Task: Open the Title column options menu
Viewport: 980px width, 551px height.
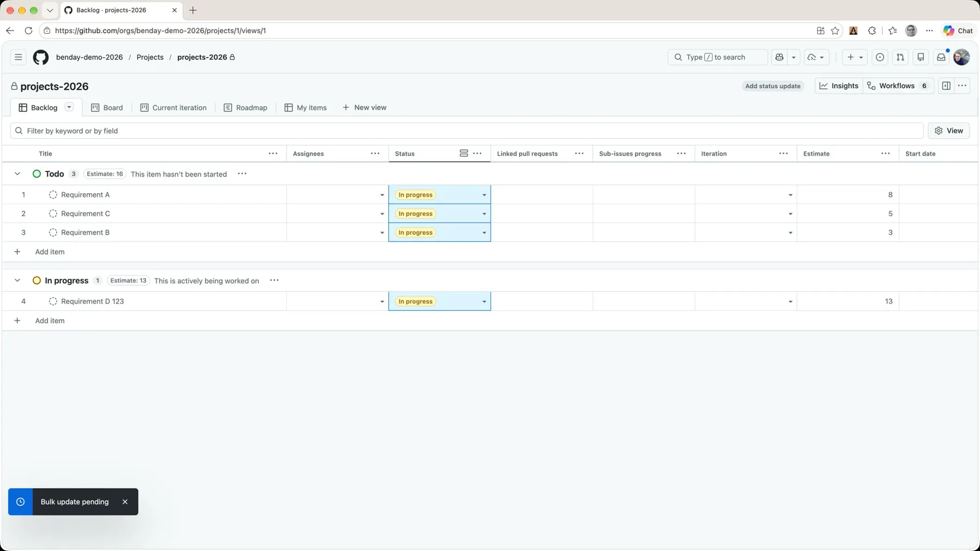Action: (x=273, y=154)
